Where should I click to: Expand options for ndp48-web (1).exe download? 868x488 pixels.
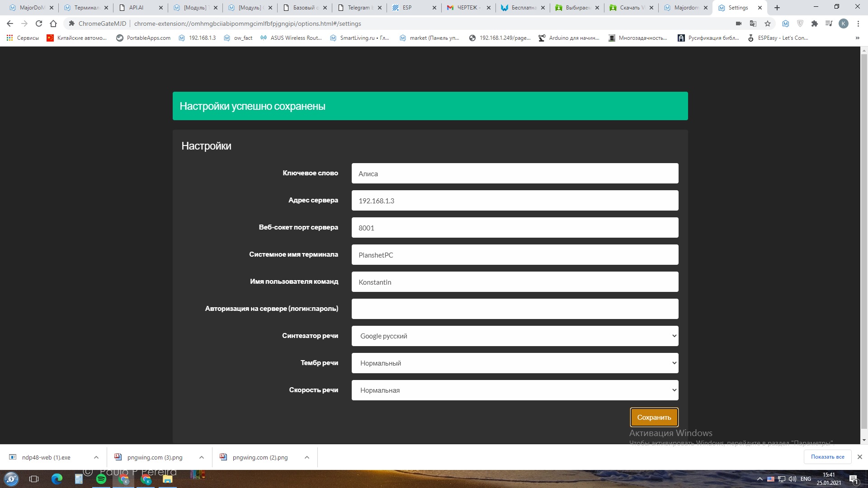96,457
